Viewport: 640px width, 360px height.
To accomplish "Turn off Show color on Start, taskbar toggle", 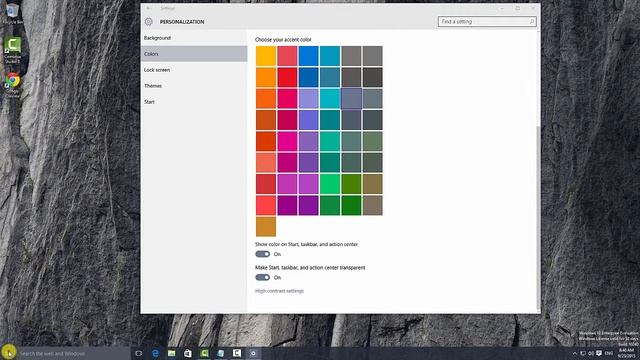I will click(x=262, y=254).
